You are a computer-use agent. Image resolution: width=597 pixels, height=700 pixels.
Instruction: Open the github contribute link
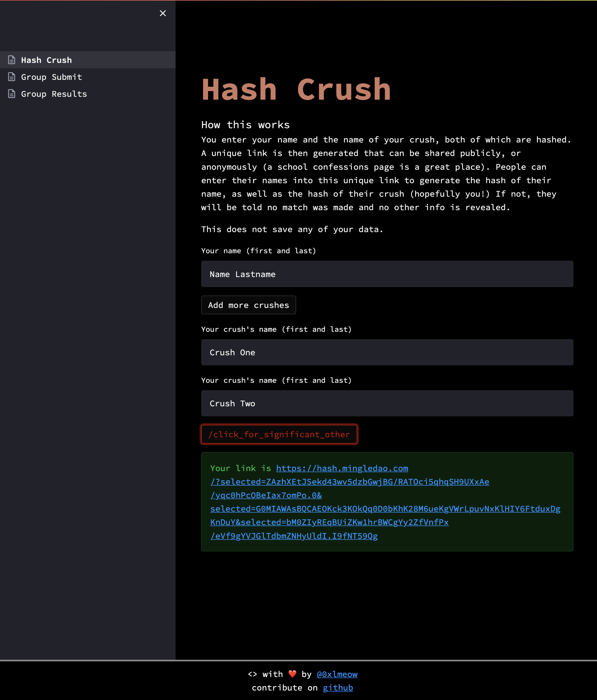pos(338,688)
